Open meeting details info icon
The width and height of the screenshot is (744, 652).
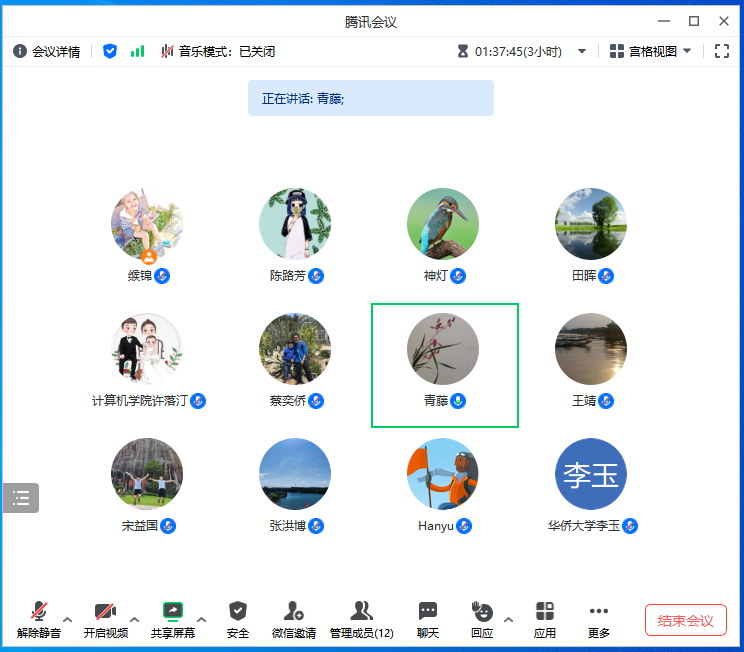tap(19, 51)
